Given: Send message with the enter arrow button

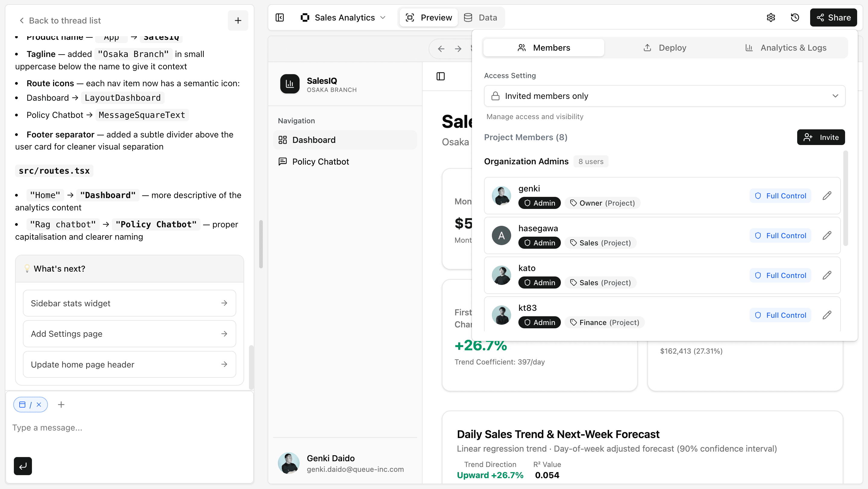Looking at the screenshot, I should click(23, 466).
